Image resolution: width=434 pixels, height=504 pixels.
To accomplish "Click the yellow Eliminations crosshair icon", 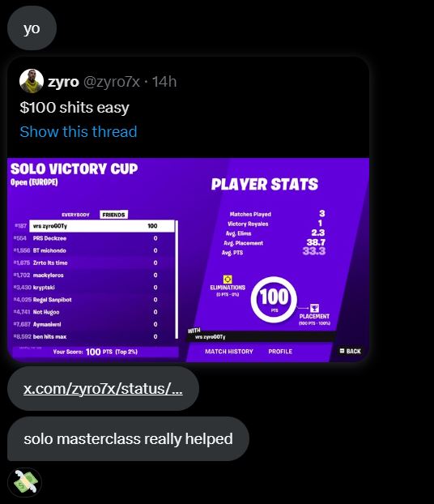I will pos(228,279).
